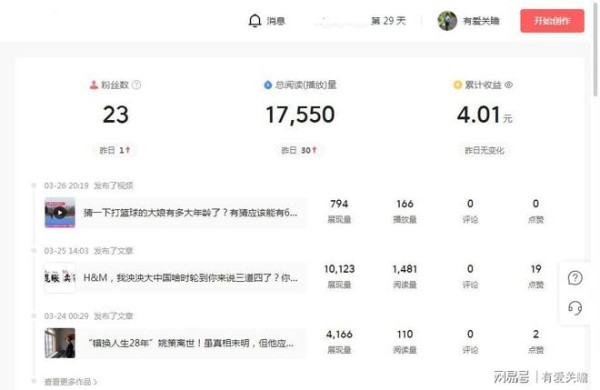Open the 错换人生28年 article thumbnail
The width and height of the screenshot is (600, 390).
60,343
